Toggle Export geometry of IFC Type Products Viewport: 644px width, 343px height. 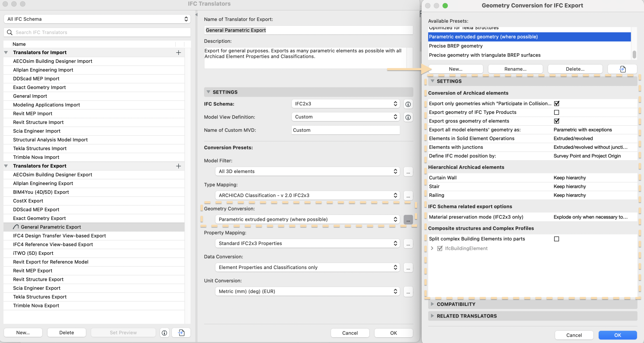[556, 112]
